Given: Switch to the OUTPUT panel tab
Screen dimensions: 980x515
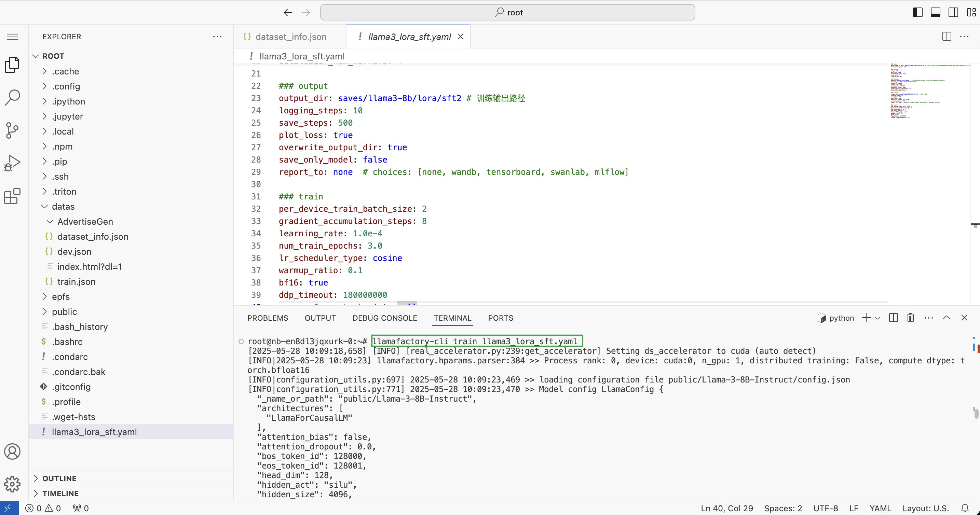Looking at the screenshot, I should pos(320,318).
